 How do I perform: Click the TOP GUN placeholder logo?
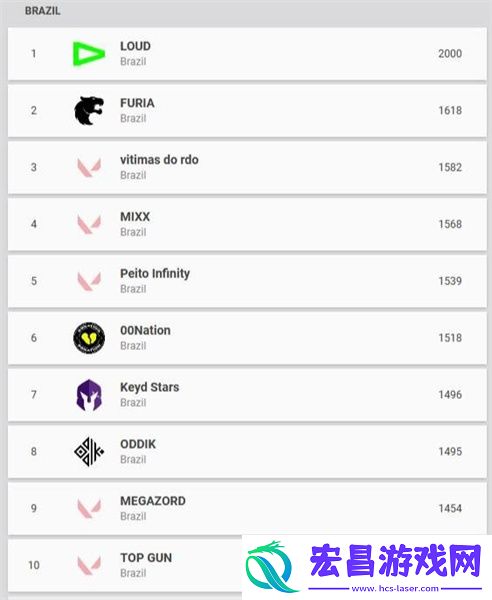89,565
